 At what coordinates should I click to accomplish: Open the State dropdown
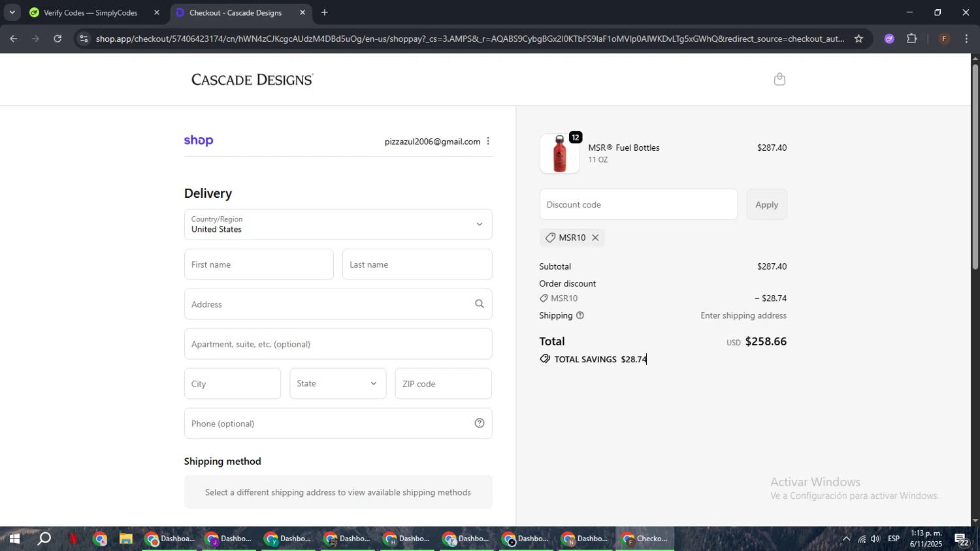click(338, 383)
